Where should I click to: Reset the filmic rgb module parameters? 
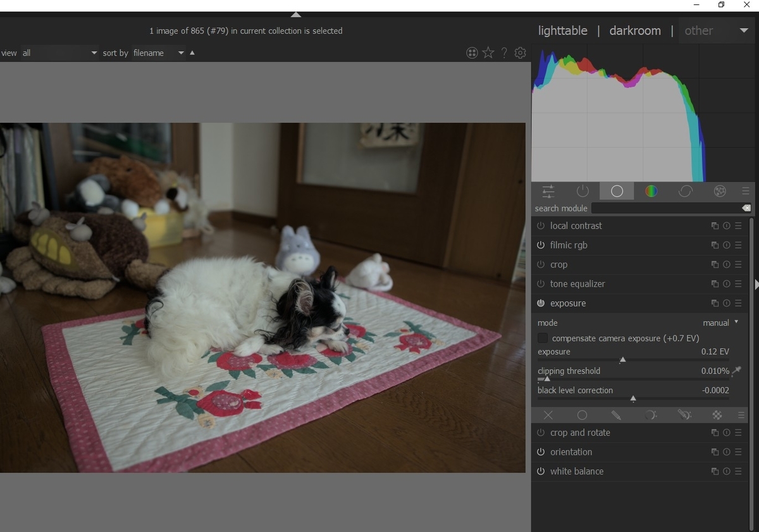tap(727, 245)
